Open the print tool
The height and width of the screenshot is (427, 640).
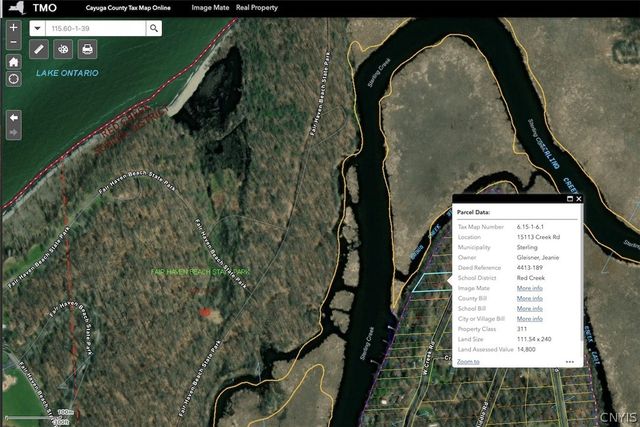click(87, 49)
